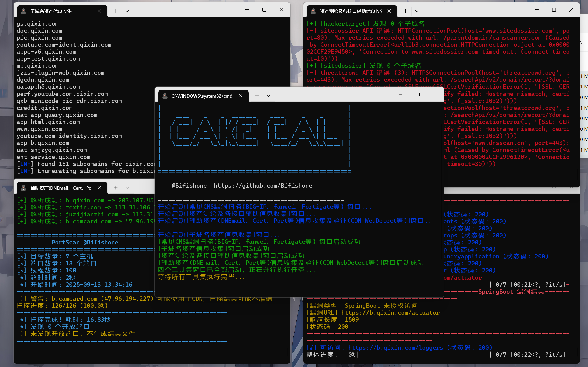Maximize the cmd window
588x367 pixels.
click(x=418, y=94)
